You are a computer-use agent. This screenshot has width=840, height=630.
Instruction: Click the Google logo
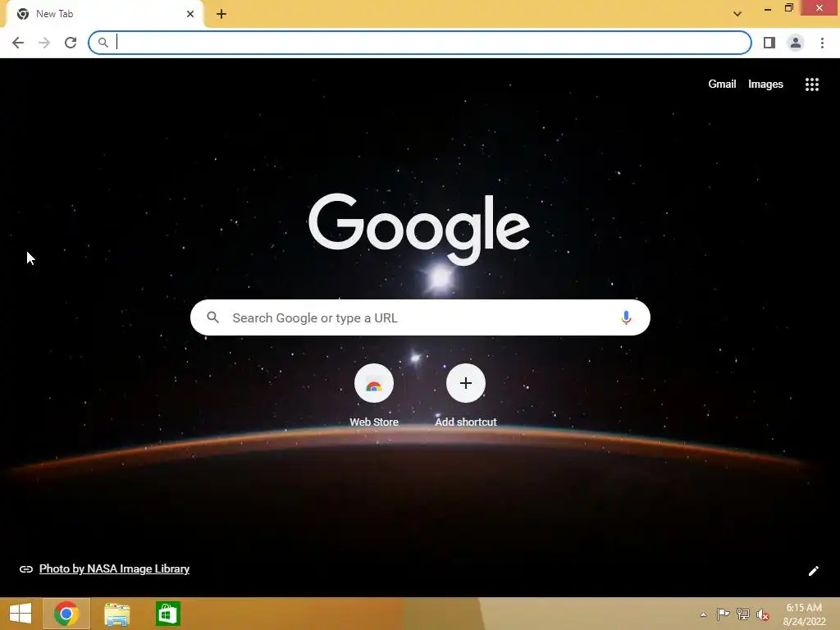coord(419,229)
